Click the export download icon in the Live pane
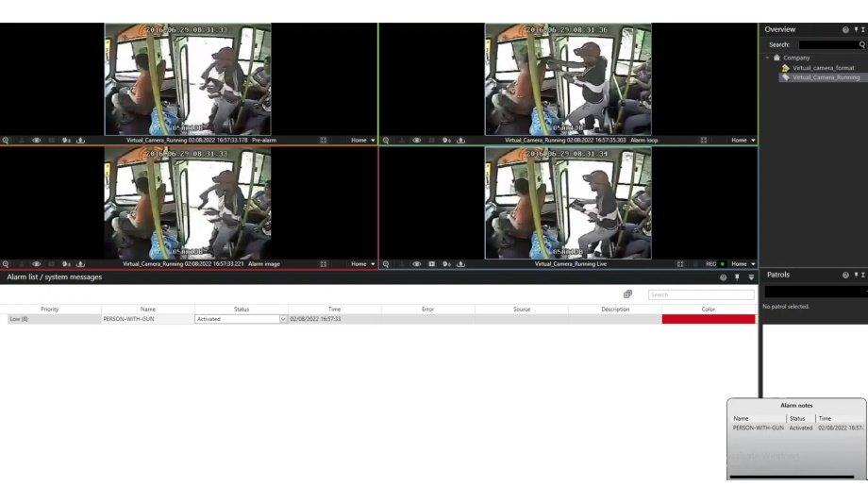 point(460,264)
